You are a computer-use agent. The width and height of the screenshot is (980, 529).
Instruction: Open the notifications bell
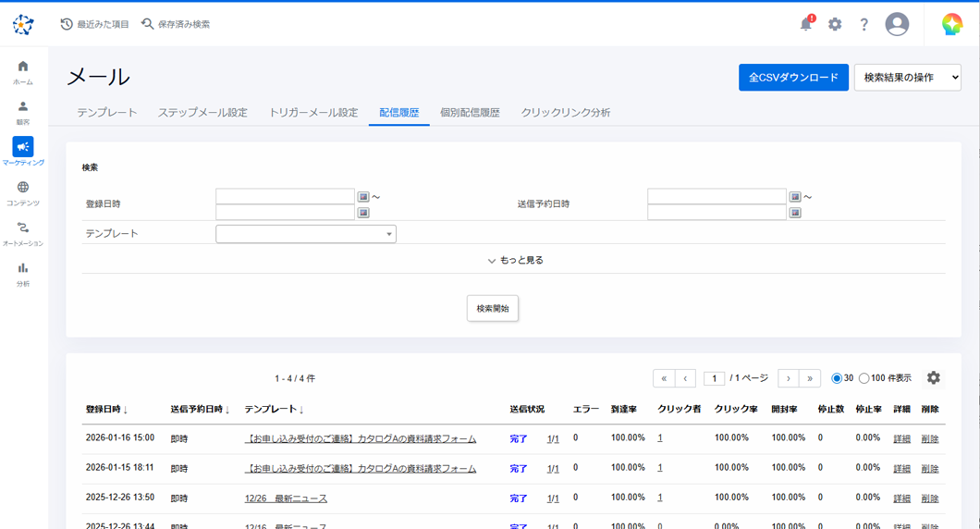(x=807, y=24)
